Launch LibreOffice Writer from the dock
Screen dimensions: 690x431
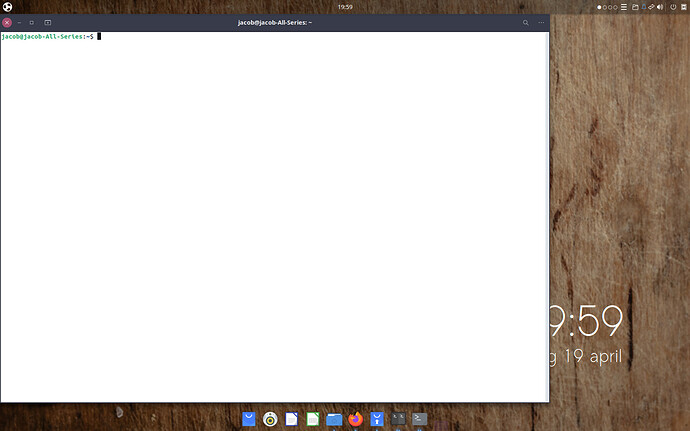pos(292,419)
